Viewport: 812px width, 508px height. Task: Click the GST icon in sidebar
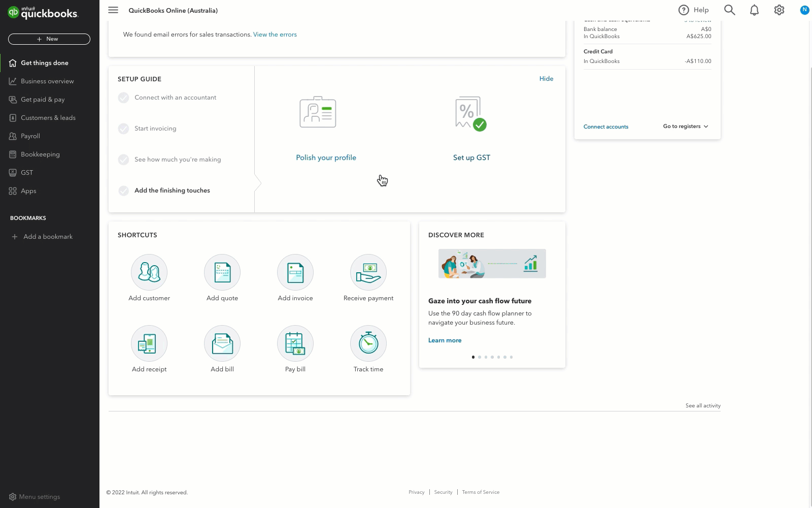coord(13,173)
